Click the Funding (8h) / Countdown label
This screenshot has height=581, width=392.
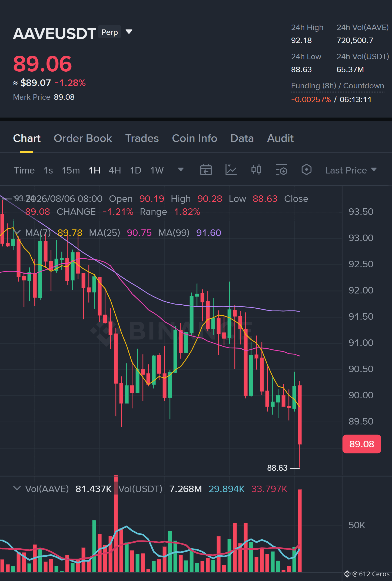pos(338,86)
